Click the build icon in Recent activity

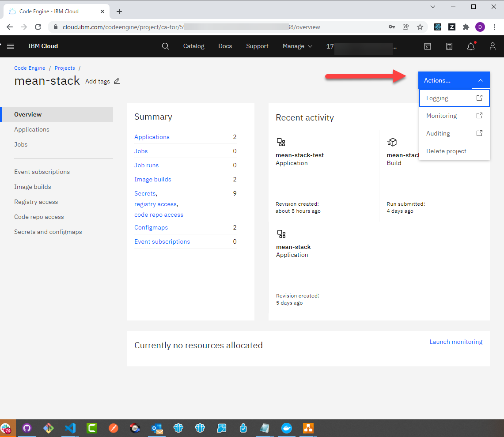(x=392, y=142)
